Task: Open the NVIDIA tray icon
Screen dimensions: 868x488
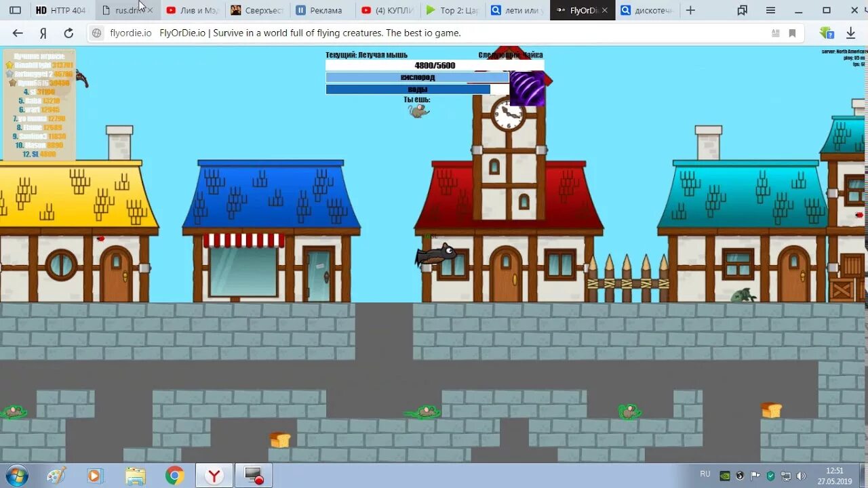Action: (x=725, y=476)
